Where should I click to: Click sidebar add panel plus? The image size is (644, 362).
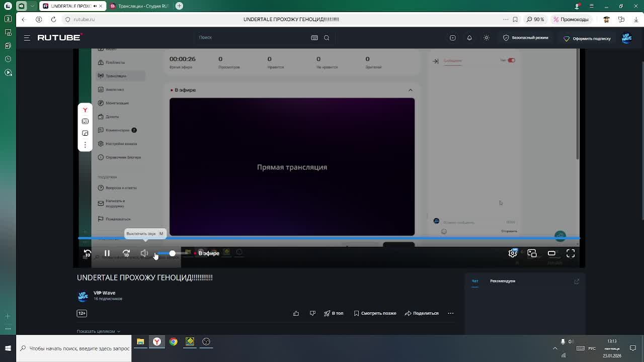pos(8,316)
